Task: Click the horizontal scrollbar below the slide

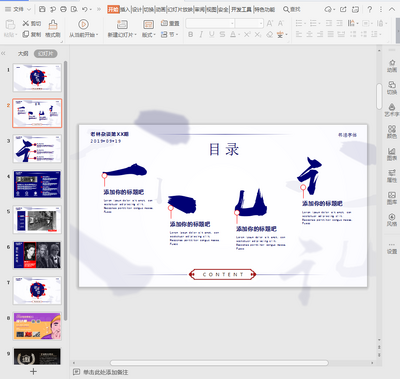Action: point(219,363)
